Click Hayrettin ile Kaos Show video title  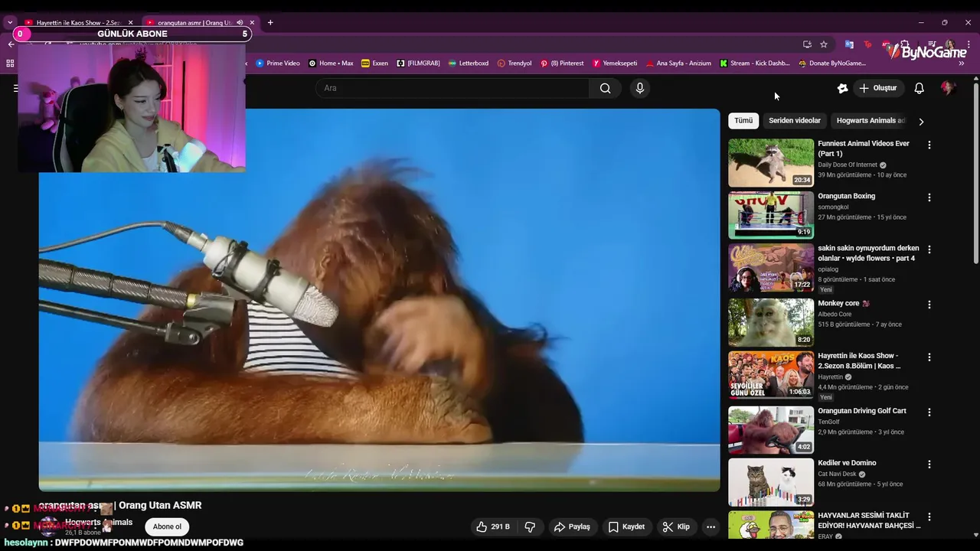coord(858,360)
